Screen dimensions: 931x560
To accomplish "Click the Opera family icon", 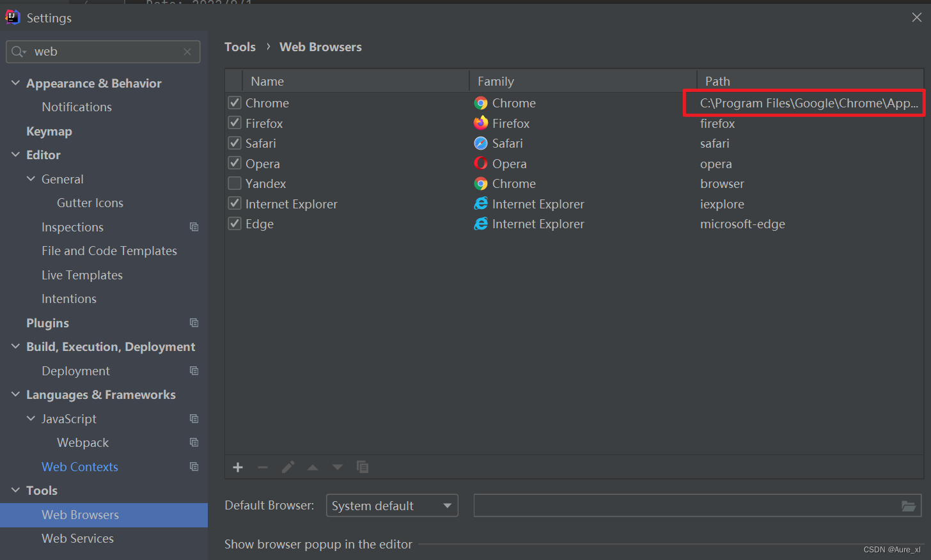I will [x=481, y=164].
